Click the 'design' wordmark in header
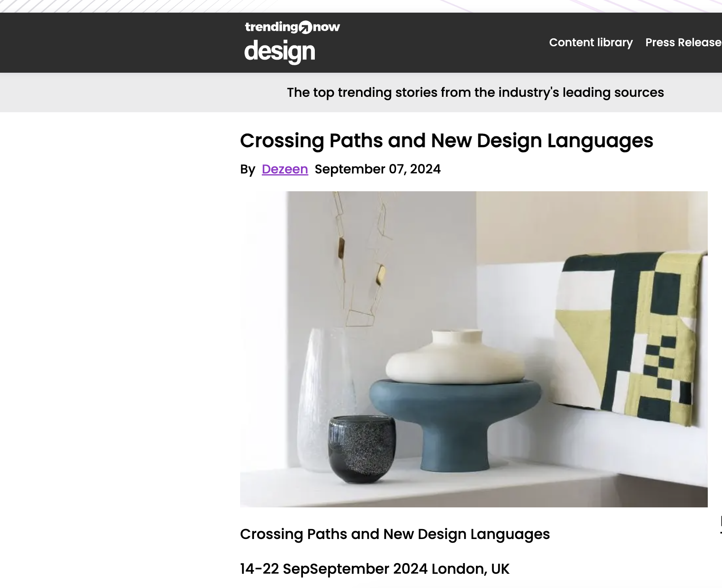Image resolution: width=722 pixels, height=588 pixels. pos(280,51)
